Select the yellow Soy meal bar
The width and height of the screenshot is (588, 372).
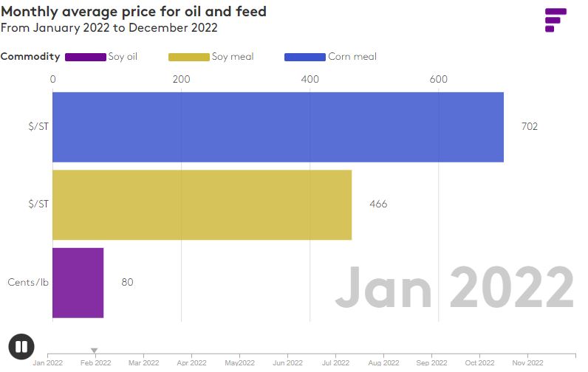tap(202, 204)
